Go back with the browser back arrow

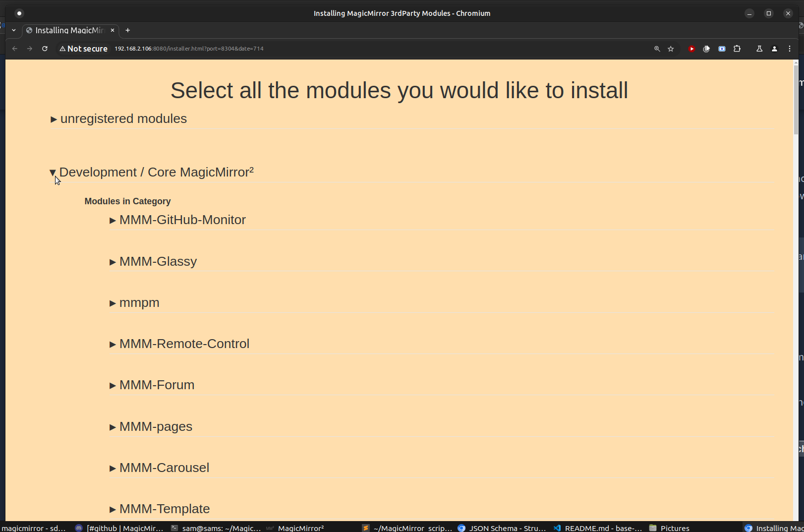pyautogui.click(x=15, y=49)
